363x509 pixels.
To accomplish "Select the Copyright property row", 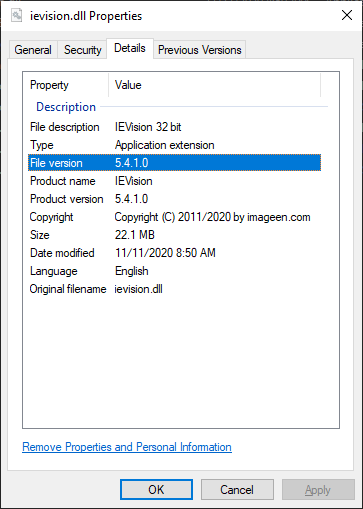I will pyautogui.click(x=174, y=217).
